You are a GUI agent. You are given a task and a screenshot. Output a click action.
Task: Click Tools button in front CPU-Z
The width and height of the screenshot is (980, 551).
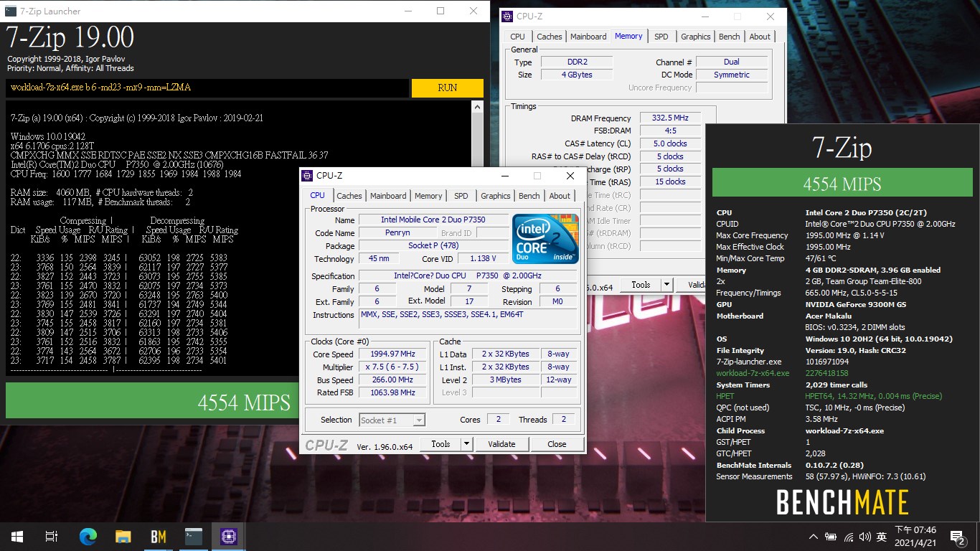click(x=440, y=444)
